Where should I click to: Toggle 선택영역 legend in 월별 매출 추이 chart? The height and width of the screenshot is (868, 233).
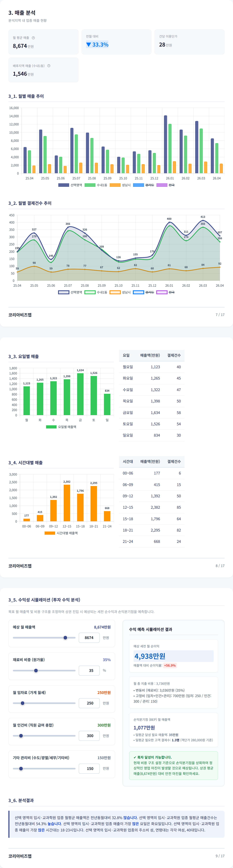(70, 185)
